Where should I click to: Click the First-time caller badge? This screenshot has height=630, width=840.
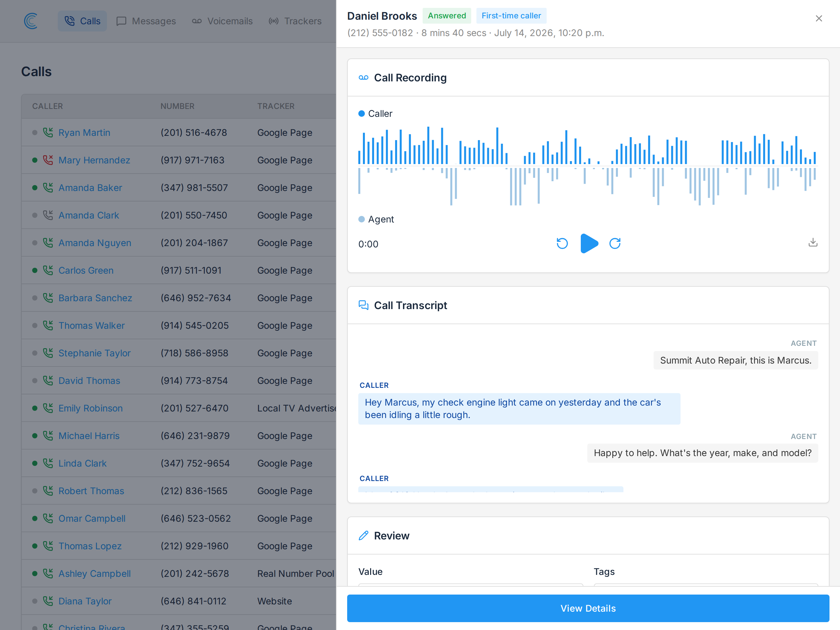(511, 15)
